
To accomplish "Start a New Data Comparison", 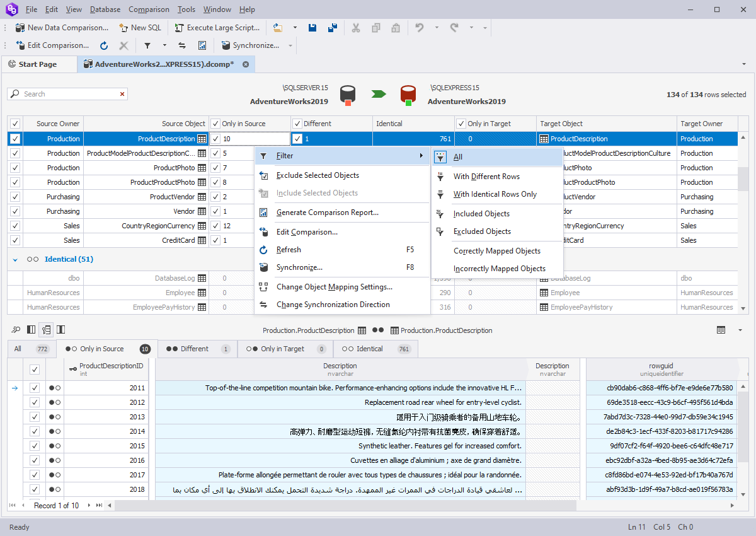I will coord(62,27).
